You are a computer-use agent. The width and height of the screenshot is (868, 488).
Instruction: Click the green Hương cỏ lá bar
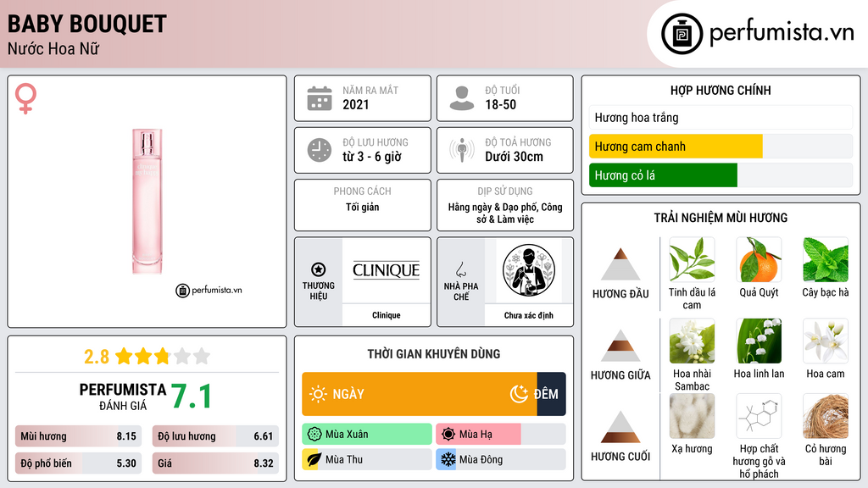pyautogui.click(x=663, y=175)
